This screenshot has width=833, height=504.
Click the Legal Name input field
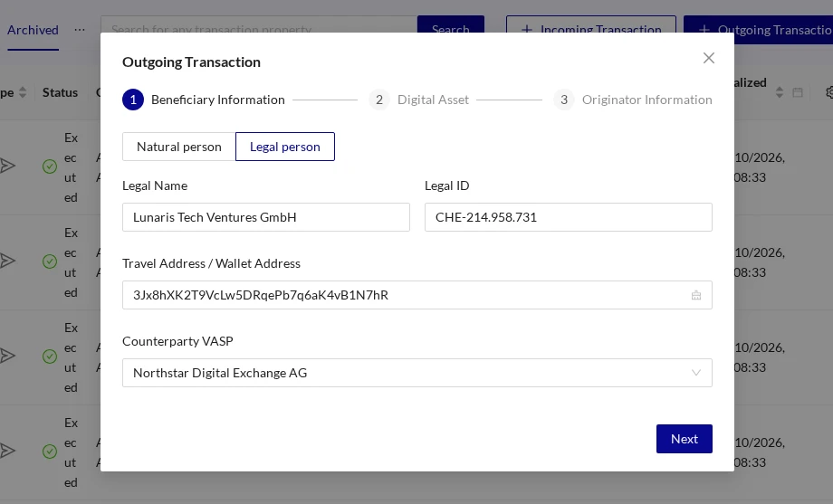[x=266, y=217]
